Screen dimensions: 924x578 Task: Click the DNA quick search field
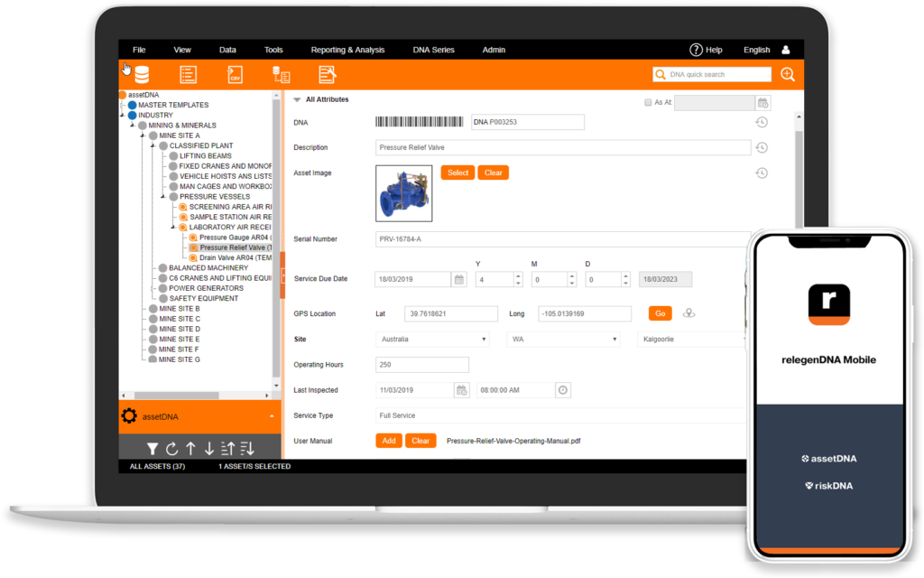(x=712, y=74)
